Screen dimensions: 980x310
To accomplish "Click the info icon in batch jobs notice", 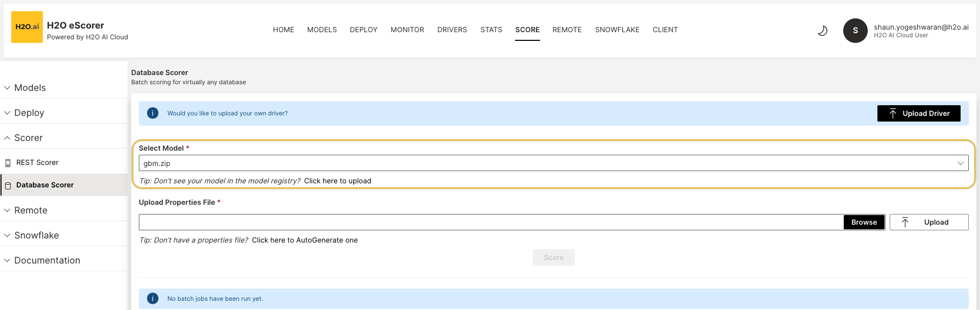I will (153, 299).
